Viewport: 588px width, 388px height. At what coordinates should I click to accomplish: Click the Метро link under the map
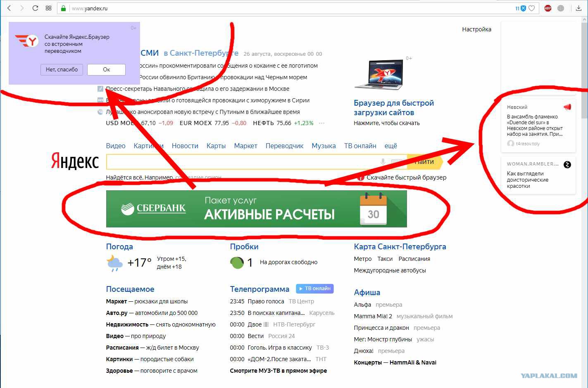pyautogui.click(x=363, y=259)
